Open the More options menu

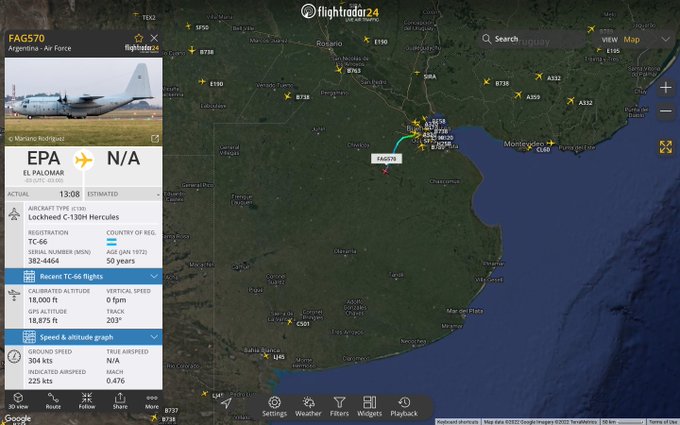152,401
